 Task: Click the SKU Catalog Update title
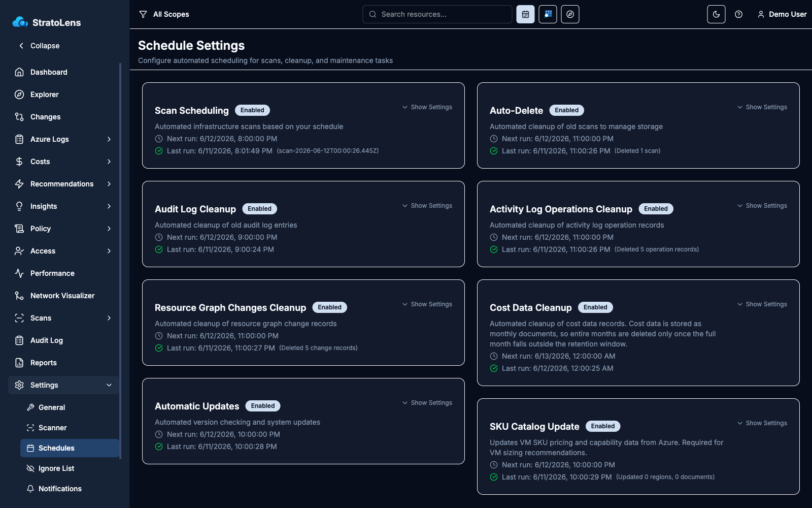534,427
